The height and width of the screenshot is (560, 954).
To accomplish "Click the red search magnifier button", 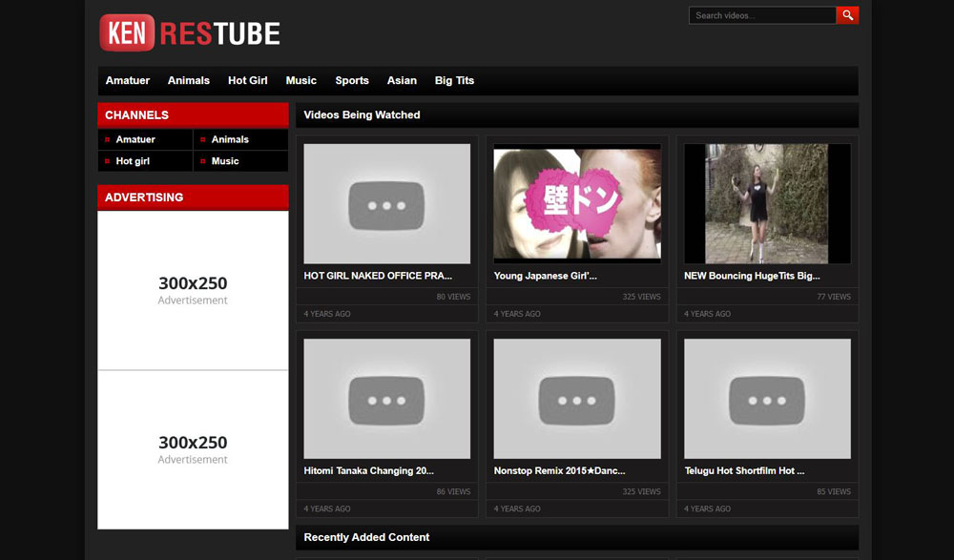I will click(x=847, y=15).
